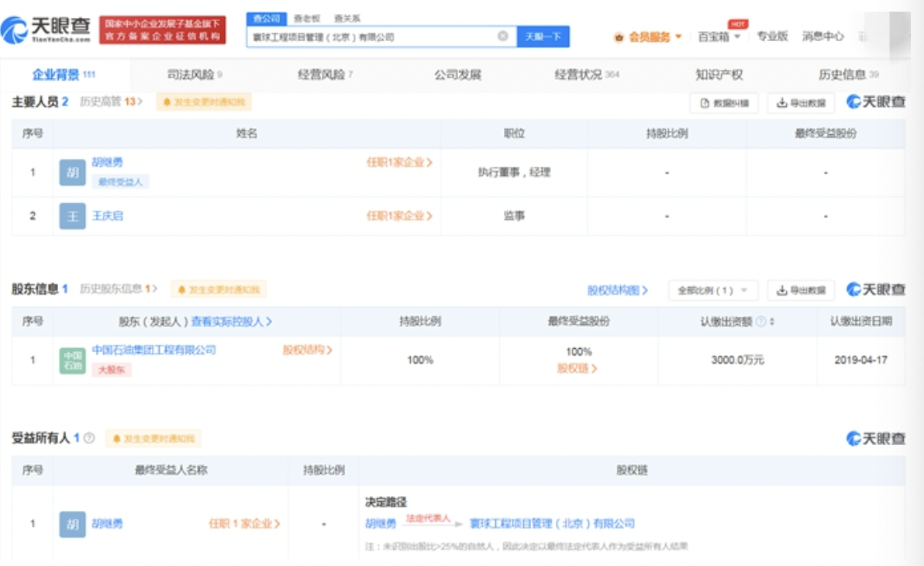Open the 百宝箱 dropdown menu
This screenshot has height=566, width=924.
pyautogui.click(x=719, y=37)
